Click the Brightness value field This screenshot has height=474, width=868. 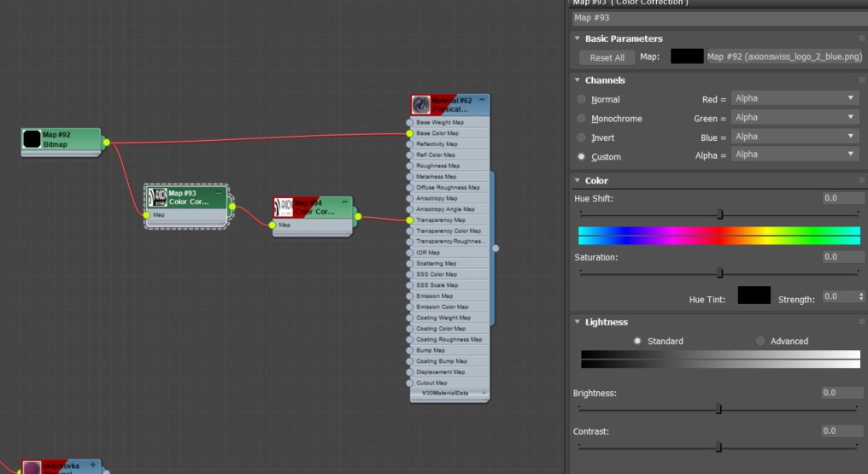[x=842, y=393]
